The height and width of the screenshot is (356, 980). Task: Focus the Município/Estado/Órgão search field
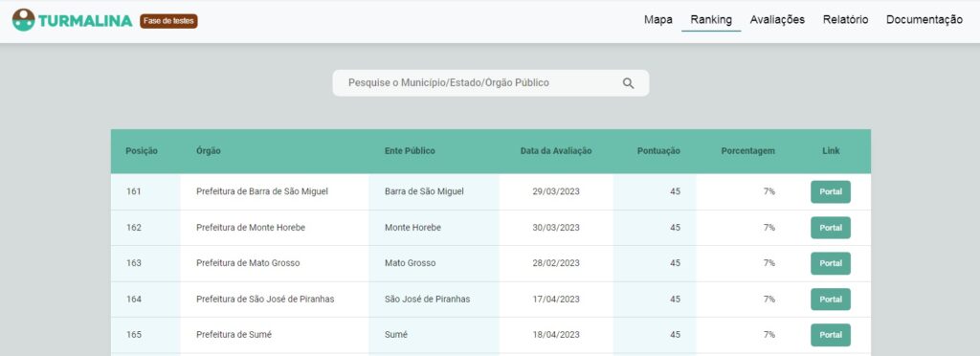tap(491, 83)
